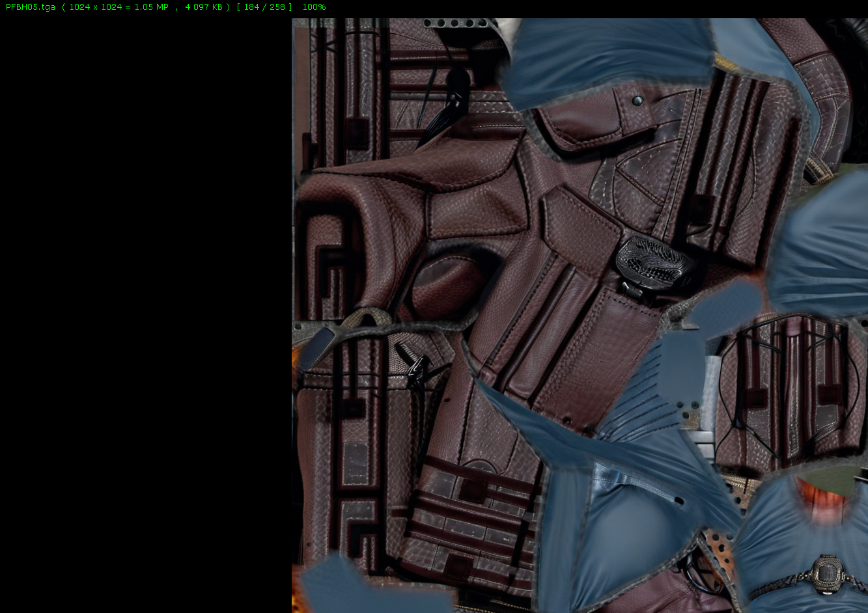The width and height of the screenshot is (868, 613).
Task: Click the round snap button on the leather flap
Action: (637, 100)
